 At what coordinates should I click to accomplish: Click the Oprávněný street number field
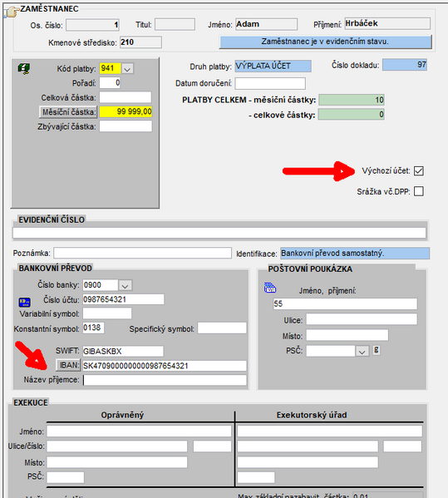point(212,446)
